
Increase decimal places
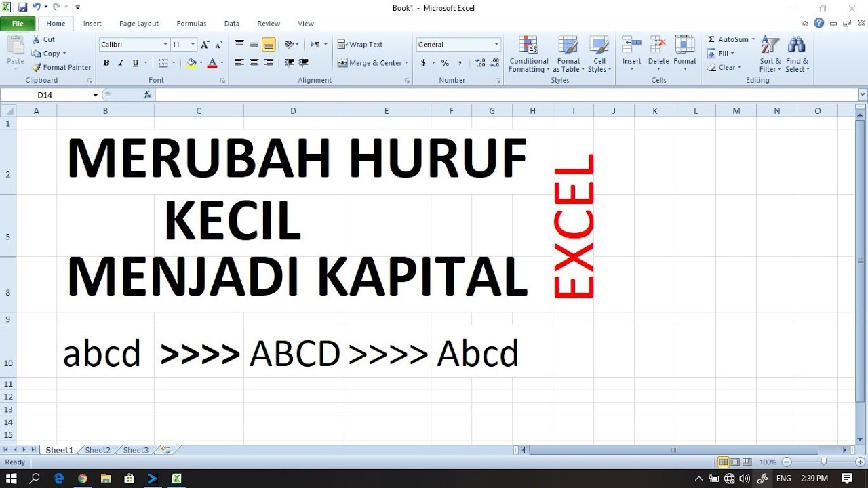pos(480,63)
